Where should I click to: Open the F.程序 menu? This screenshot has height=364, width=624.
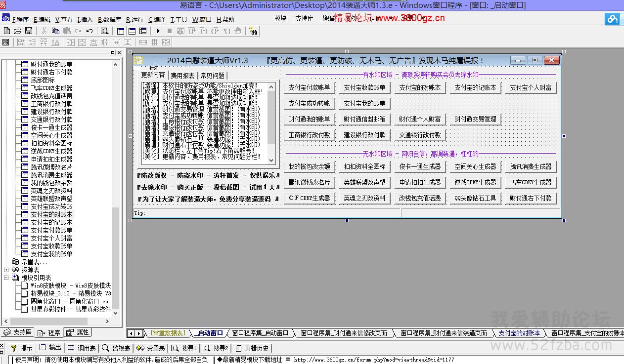(x=20, y=19)
